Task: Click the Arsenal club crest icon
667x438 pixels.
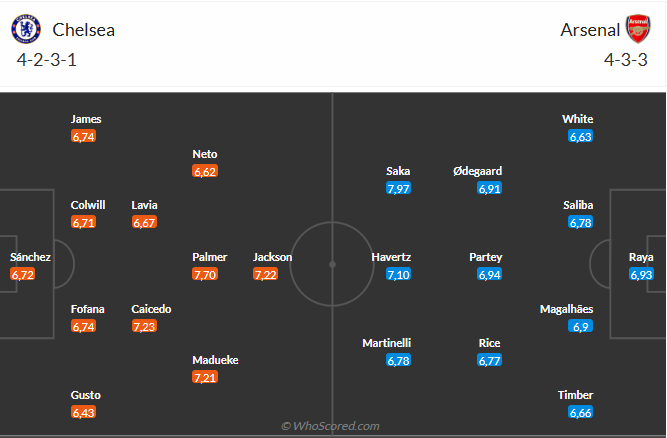Action: [637, 28]
